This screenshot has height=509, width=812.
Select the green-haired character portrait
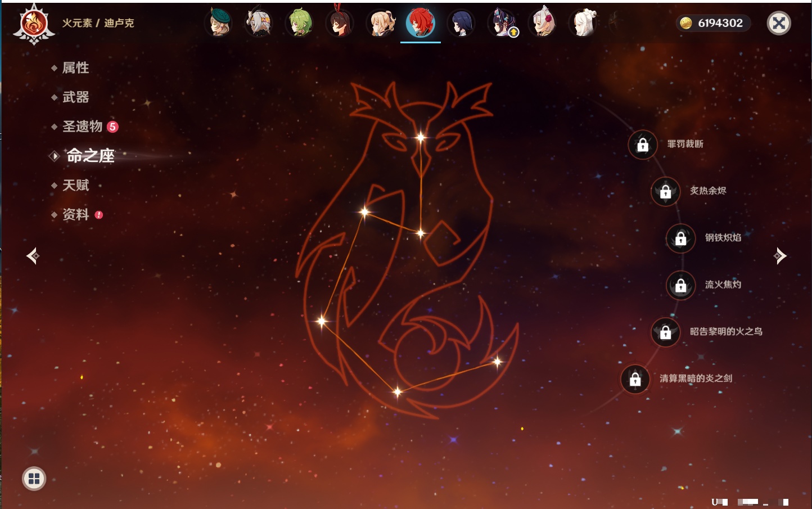300,23
